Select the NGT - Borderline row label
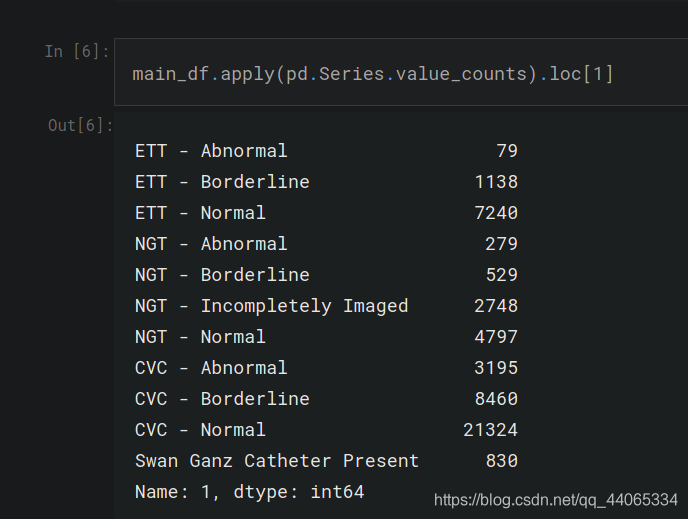The width and height of the screenshot is (688, 519). (x=222, y=275)
